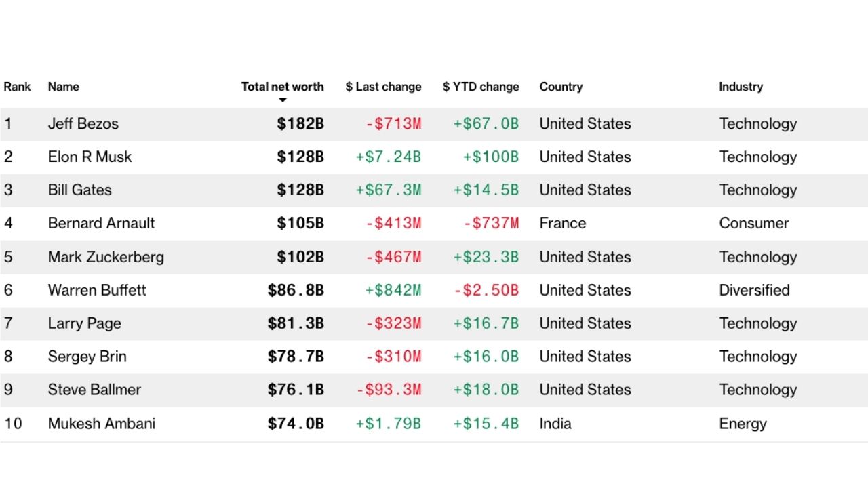Click on Mark Zuckerberg's name

(x=106, y=257)
